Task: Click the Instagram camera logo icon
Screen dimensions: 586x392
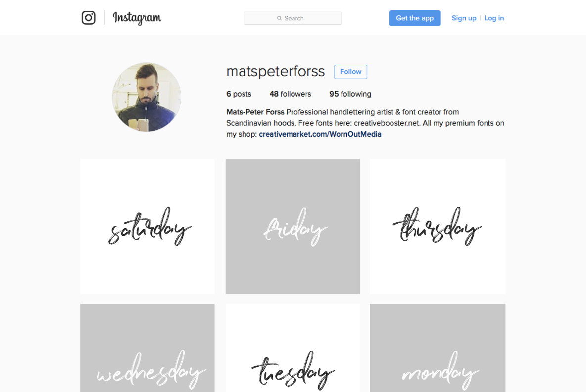Action: click(89, 17)
